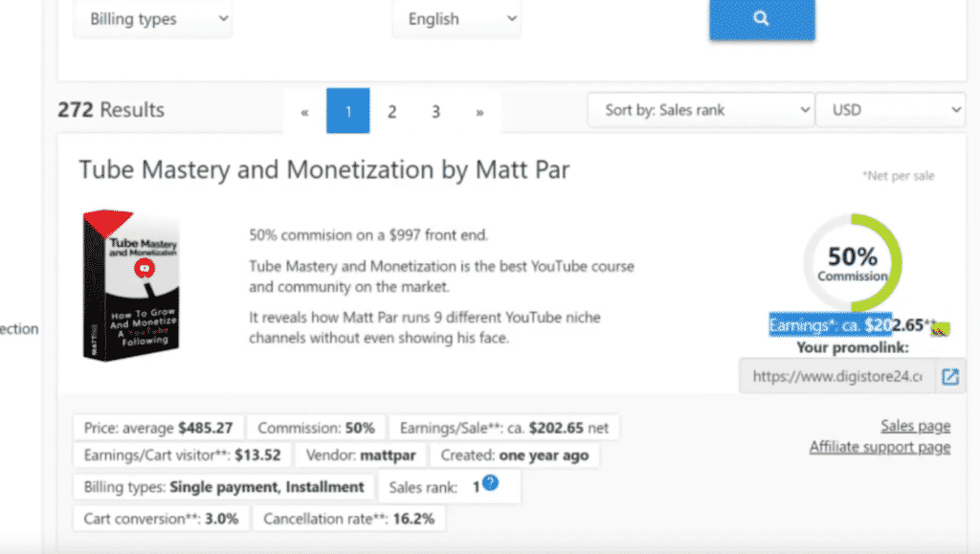The image size is (980, 554).
Task: Expand the Sort by: Sales rank dropdown
Action: tap(701, 110)
